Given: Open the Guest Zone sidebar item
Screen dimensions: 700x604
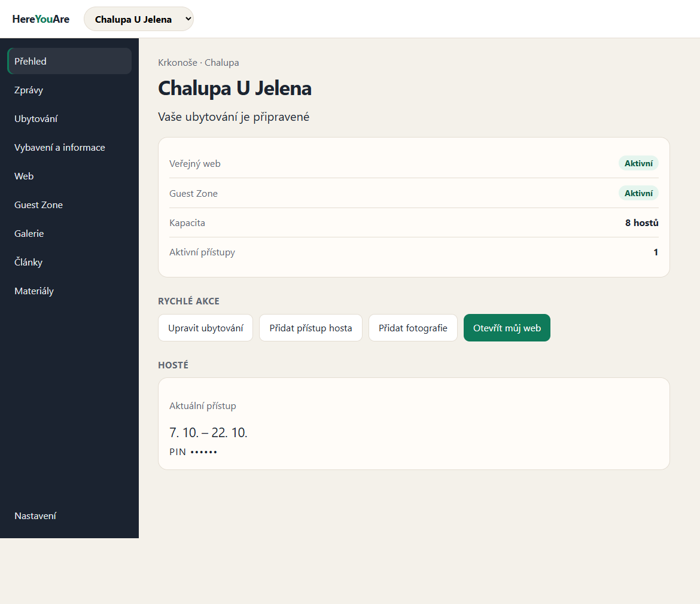Looking at the screenshot, I should tap(69, 205).
